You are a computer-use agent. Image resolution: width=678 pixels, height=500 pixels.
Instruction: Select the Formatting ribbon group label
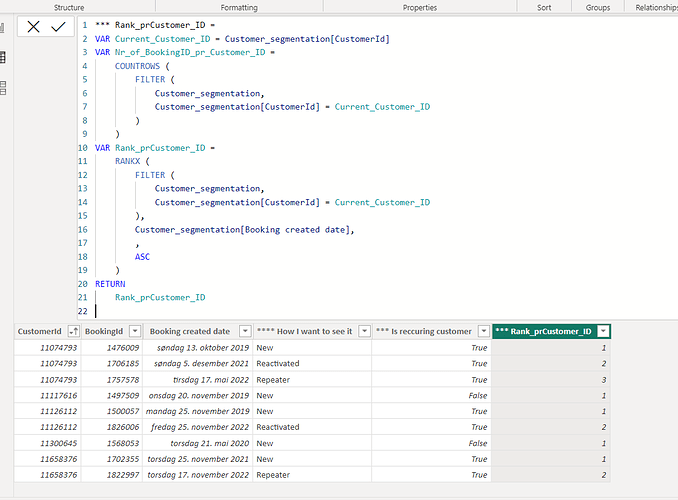click(x=239, y=7)
